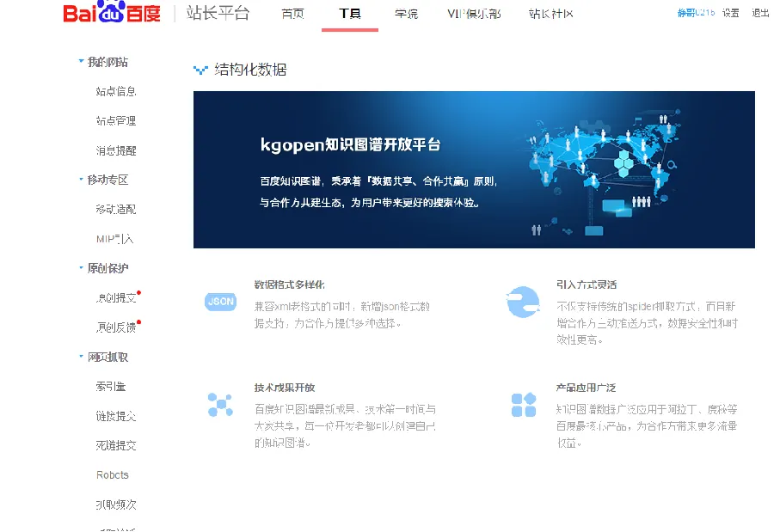774x532 pixels.
Task: Collapse the 移动专区 sidebar section
Action: (x=81, y=179)
